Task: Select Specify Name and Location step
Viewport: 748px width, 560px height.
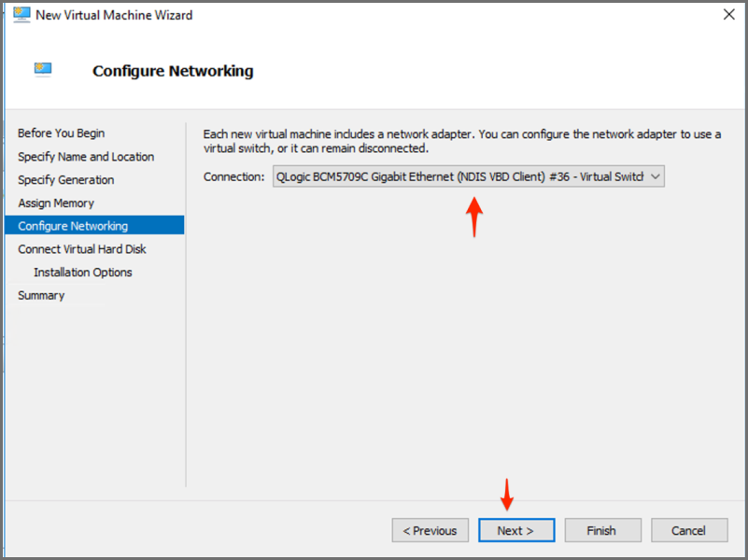Action: [x=86, y=157]
